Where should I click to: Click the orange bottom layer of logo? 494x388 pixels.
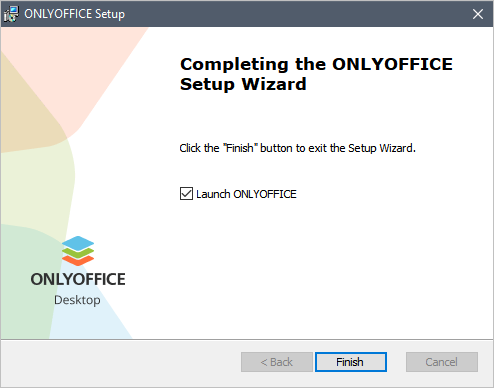coord(78,261)
